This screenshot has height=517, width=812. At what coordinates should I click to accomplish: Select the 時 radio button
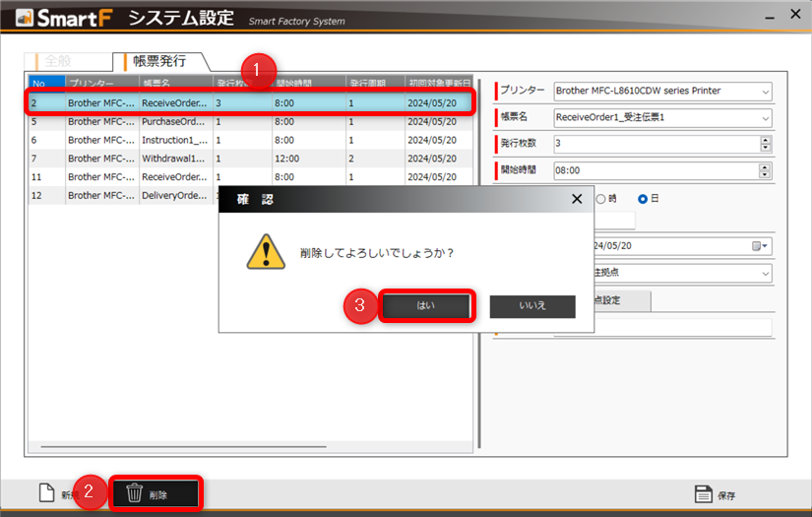pyautogui.click(x=600, y=199)
